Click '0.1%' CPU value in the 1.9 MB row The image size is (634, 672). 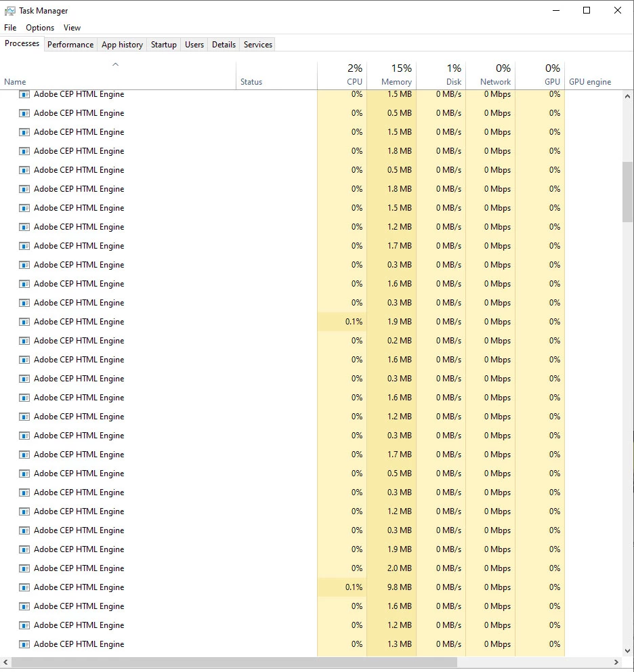click(x=354, y=322)
